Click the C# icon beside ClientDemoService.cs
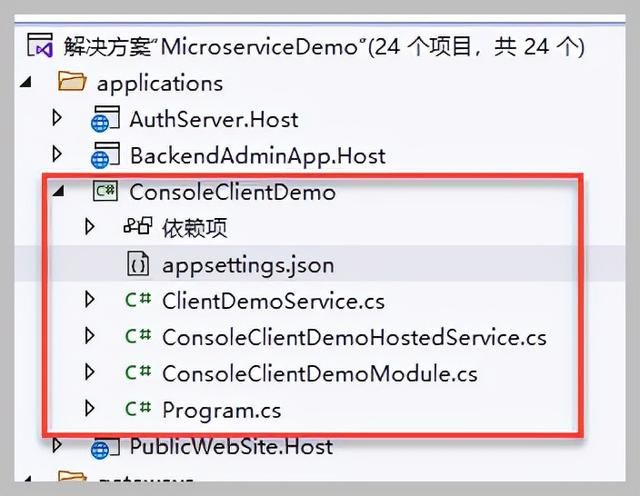 tap(138, 300)
